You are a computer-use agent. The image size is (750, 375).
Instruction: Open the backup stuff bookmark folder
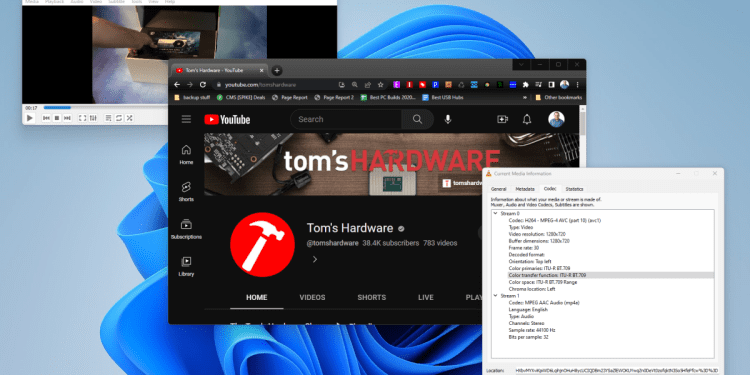click(192, 98)
